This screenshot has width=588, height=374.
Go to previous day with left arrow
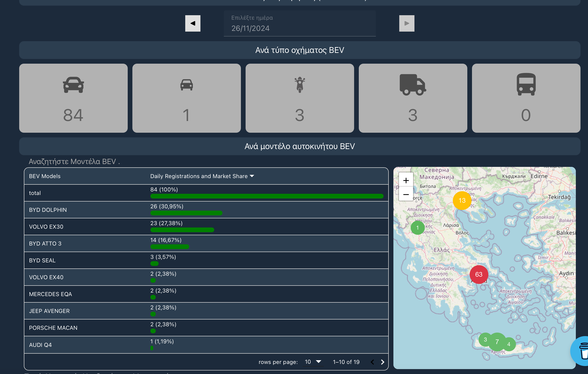click(193, 23)
